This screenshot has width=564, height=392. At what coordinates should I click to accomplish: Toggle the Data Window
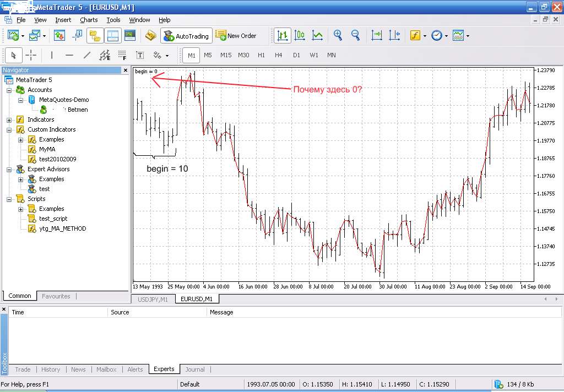77,36
